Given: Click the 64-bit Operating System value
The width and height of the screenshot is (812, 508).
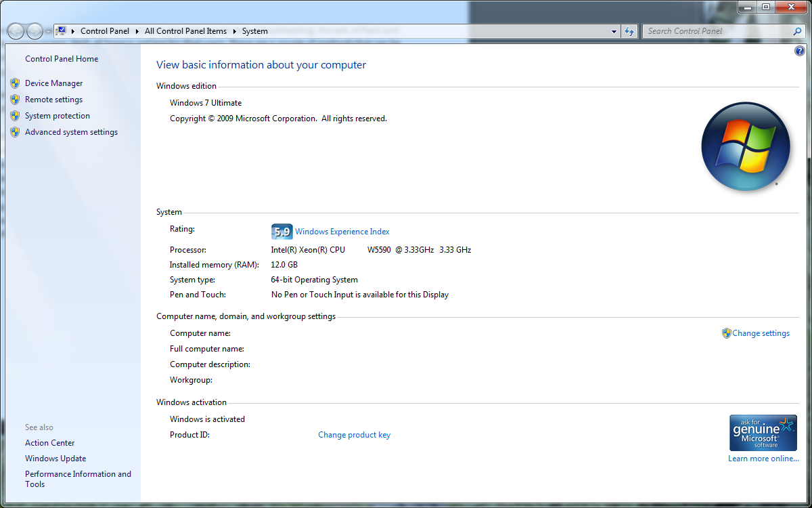Looking at the screenshot, I should point(315,280).
